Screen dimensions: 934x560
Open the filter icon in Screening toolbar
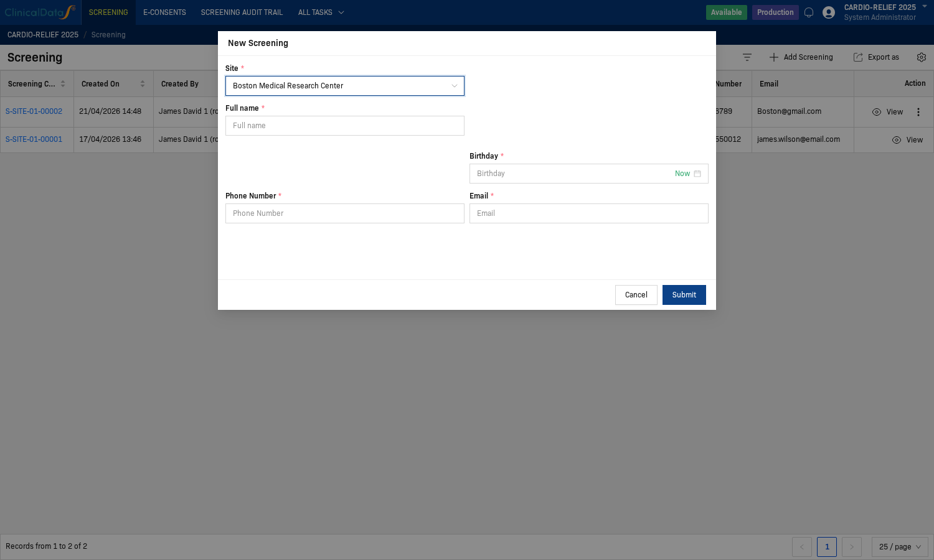pyautogui.click(x=747, y=57)
